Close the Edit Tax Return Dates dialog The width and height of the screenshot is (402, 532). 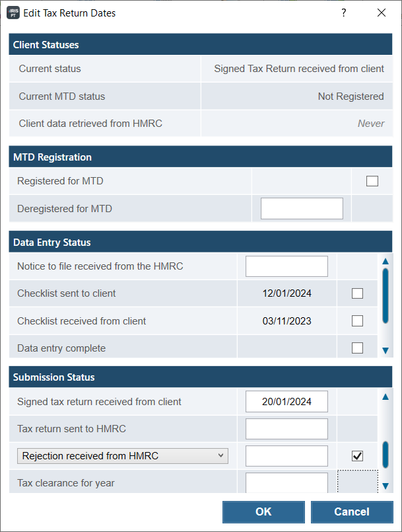[x=382, y=13]
